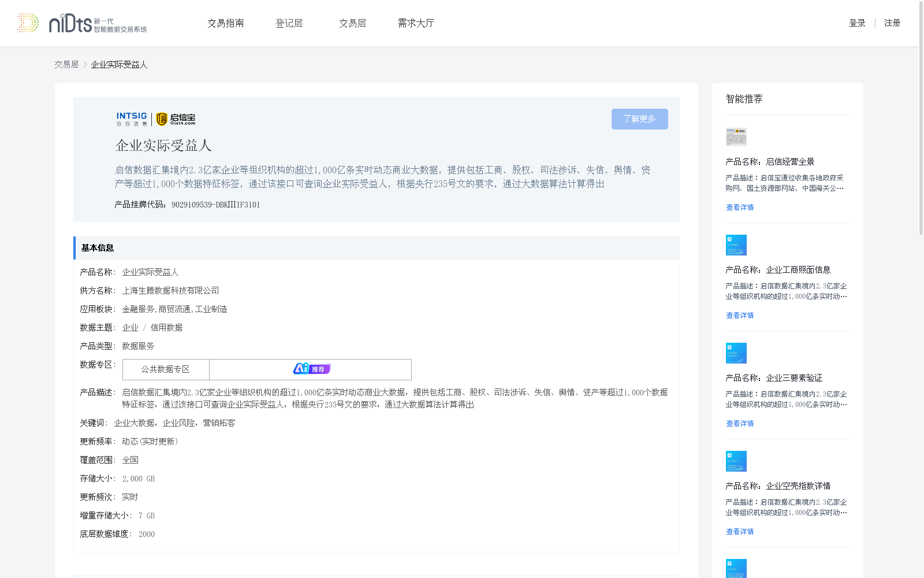Screen dimensions: 924x578
Task: Click 数据服务 product type value
Action: pyautogui.click(x=138, y=346)
